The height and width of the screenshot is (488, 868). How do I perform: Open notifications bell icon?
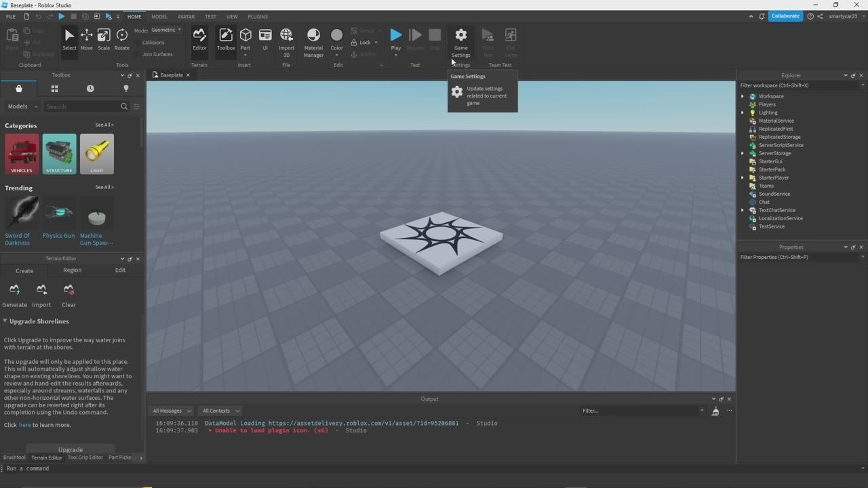[x=762, y=16]
